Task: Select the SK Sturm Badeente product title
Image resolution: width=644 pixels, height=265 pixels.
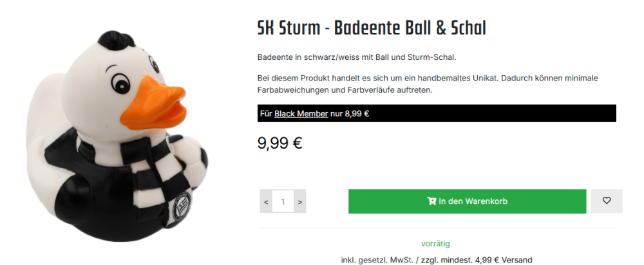Action: 372,28
